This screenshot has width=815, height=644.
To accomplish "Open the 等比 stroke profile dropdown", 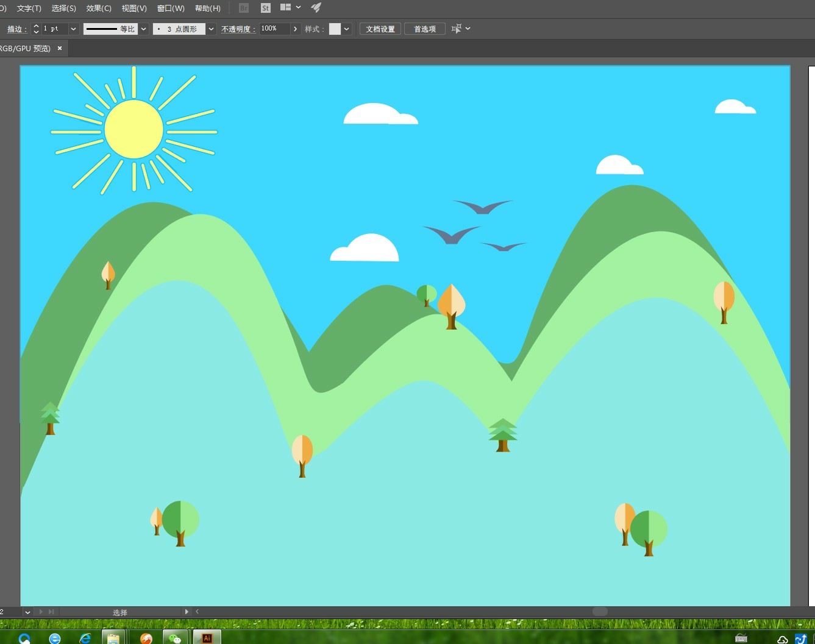I will tap(144, 29).
